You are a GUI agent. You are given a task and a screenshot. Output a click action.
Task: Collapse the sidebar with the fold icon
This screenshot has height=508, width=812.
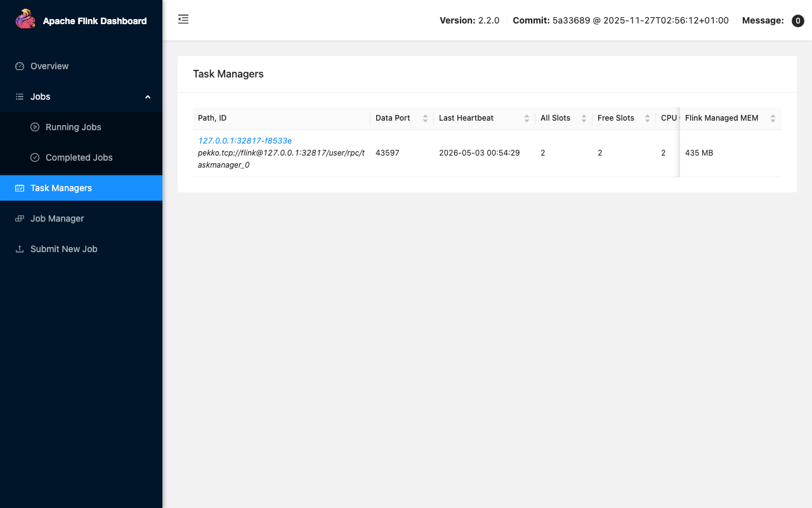tap(183, 20)
